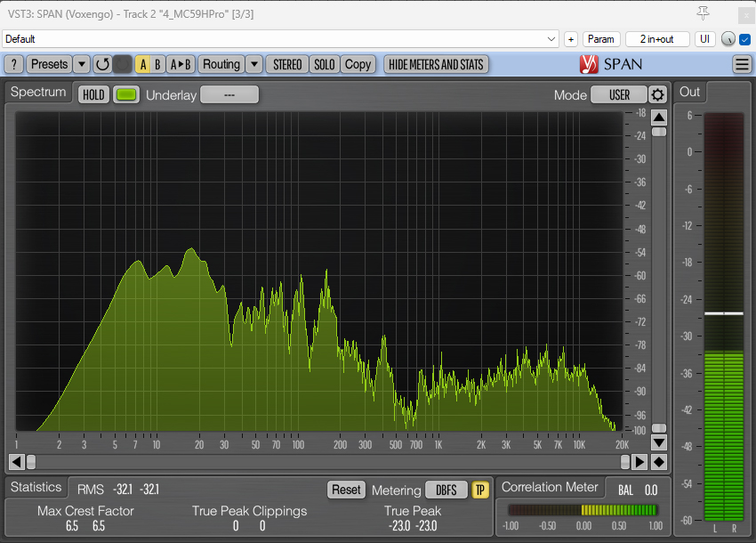Click the undo arrow in toolbar
Screen dimensions: 756x543
(x=102, y=64)
